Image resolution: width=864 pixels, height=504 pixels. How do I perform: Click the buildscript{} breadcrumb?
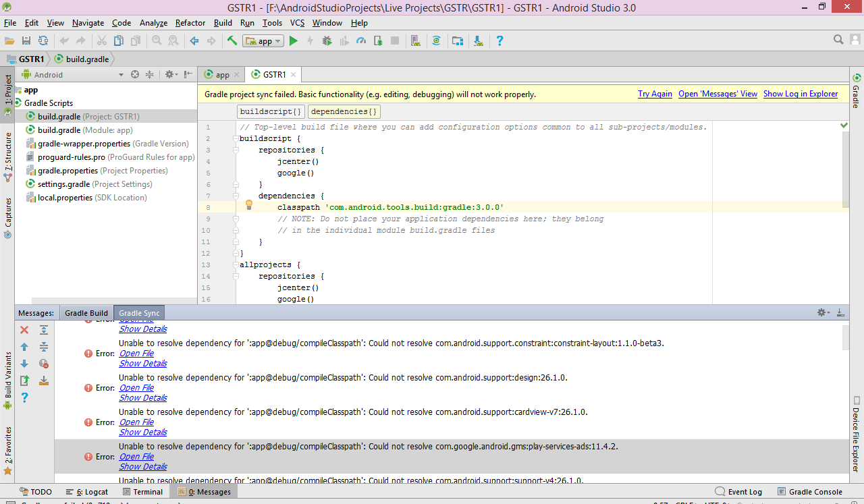tap(271, 111)
